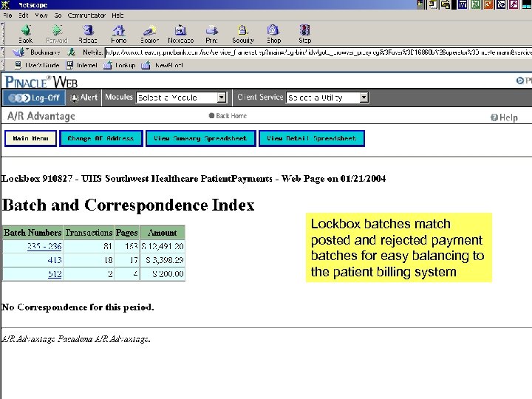The image size is (532, 399).
Task: Click the PinacleWeb logo
Action: point(41,82)
